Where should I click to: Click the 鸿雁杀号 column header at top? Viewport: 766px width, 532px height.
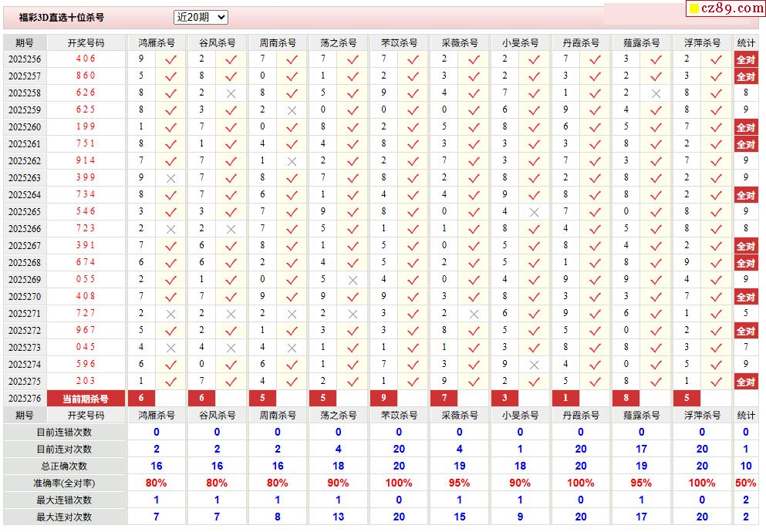click(157, 42)
